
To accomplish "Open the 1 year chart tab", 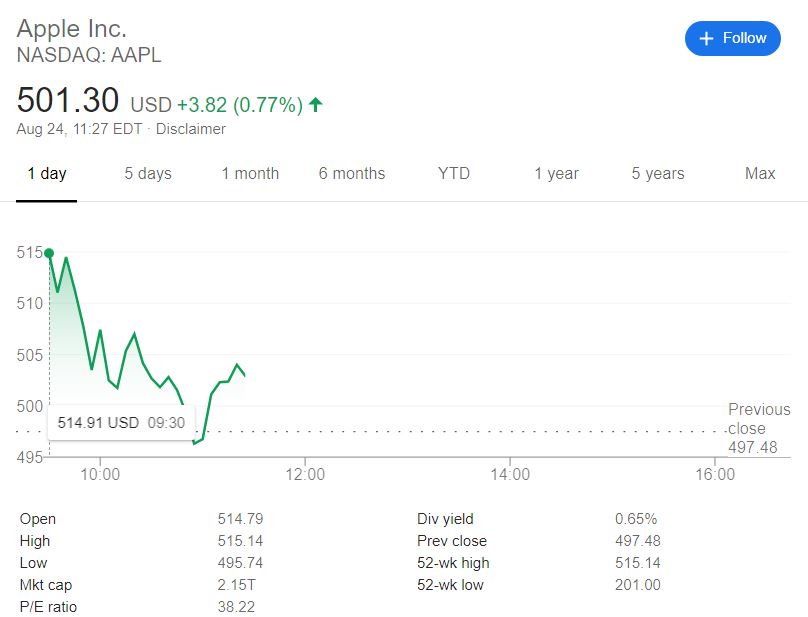I will (557, 174).
